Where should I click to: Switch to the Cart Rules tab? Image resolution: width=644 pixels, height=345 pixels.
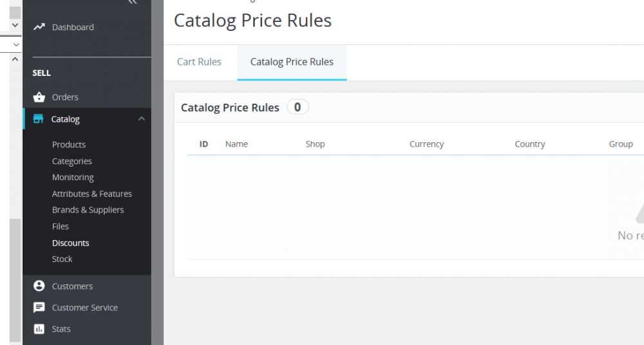click(x=199, y=62)
